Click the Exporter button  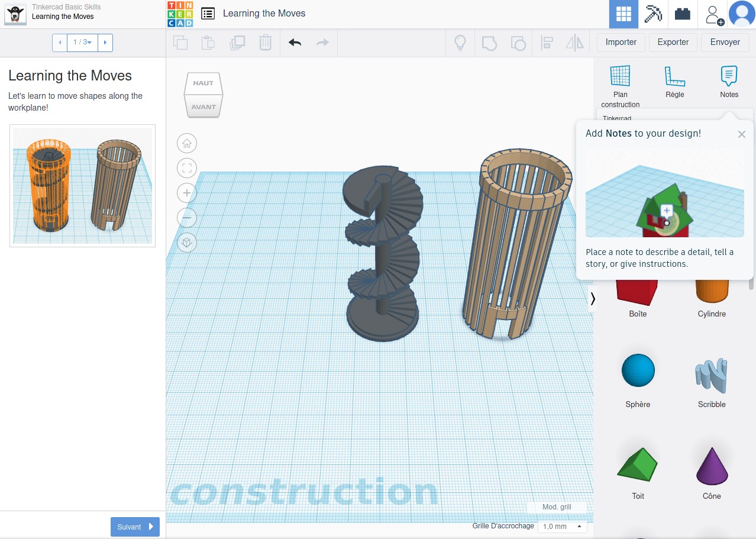673,43
